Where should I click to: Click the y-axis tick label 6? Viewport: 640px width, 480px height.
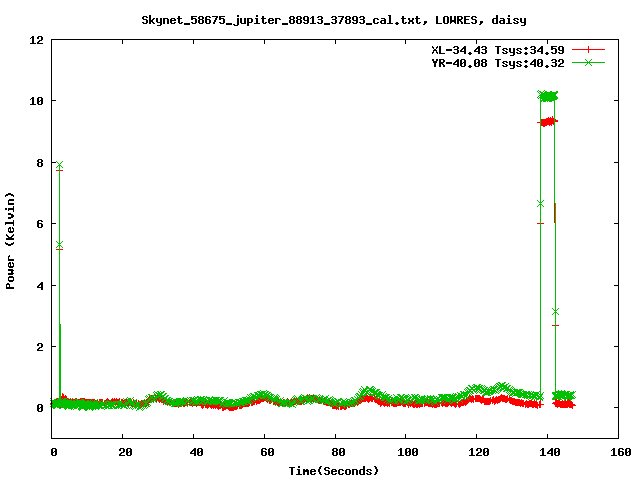click(x=40, y=224)
